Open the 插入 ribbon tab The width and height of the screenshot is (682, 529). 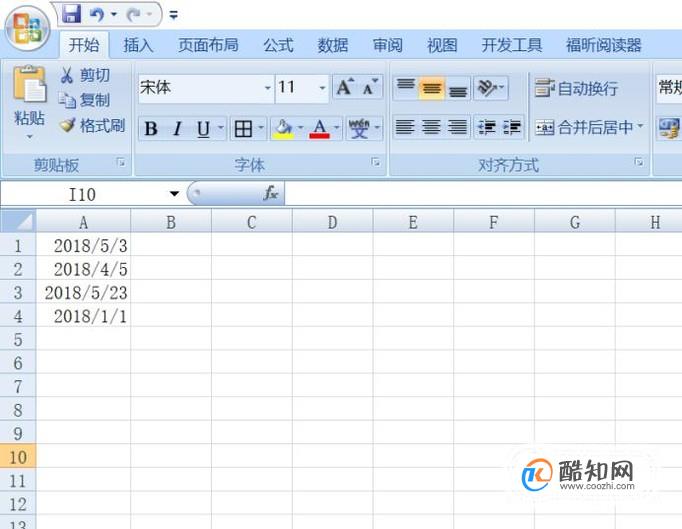click(138, 44)
